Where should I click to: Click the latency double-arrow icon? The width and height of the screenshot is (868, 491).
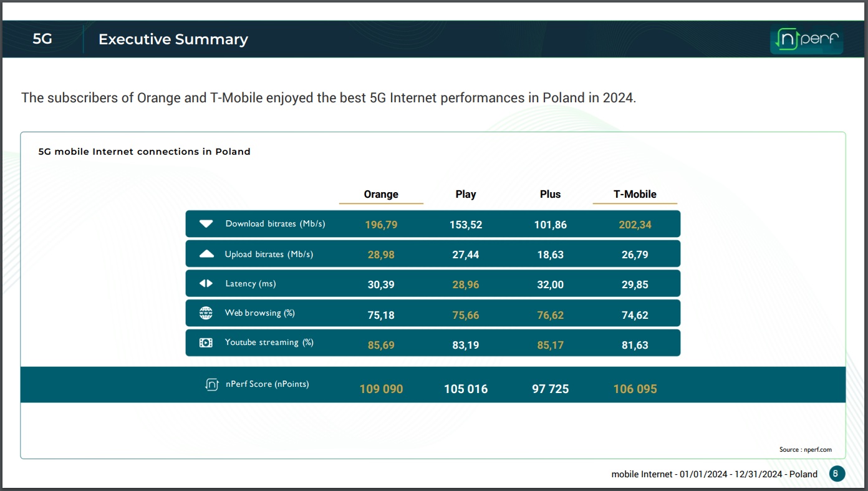tap(206, 284)
